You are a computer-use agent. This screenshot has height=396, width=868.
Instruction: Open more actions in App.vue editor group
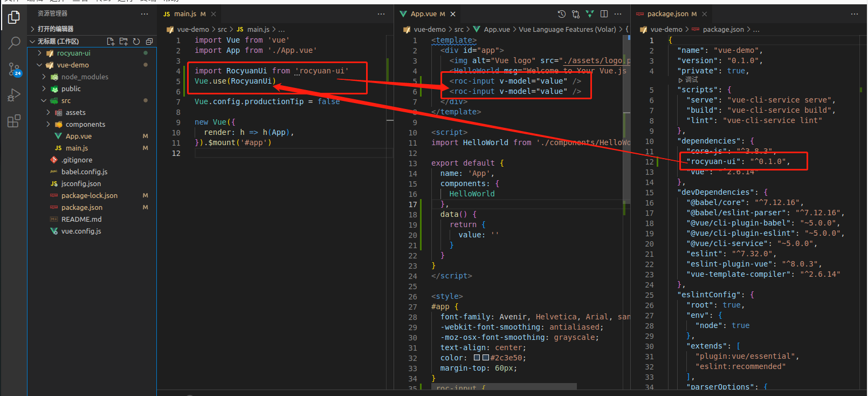tap(618, 14)
